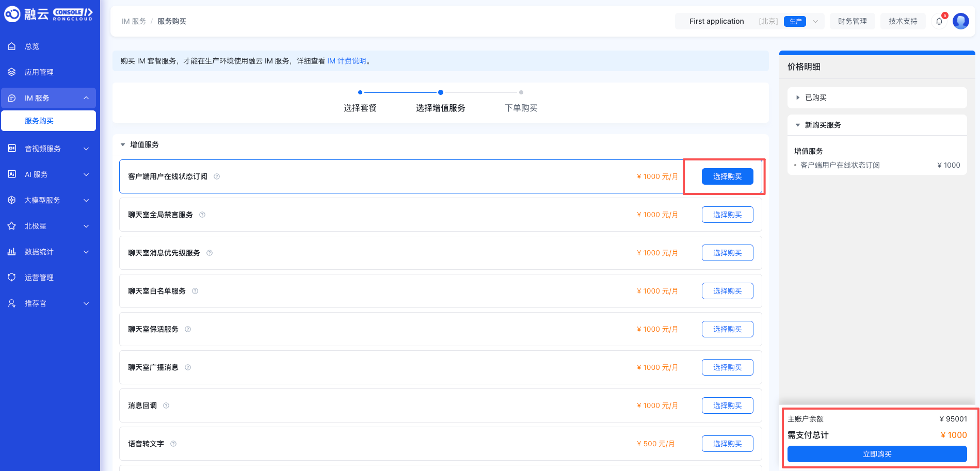Click help icon beside 聊天室消息优先级服务
The height and width of the screenshot is (471, 980).
click(210, 253)
